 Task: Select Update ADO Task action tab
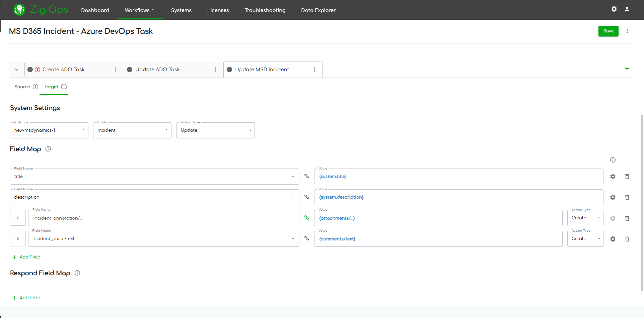[157, 70]
